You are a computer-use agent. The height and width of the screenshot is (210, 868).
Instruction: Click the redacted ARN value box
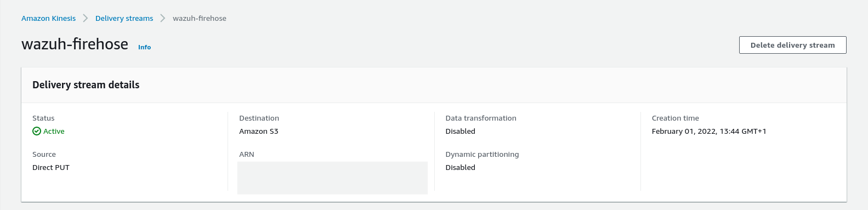pos(332,178)
